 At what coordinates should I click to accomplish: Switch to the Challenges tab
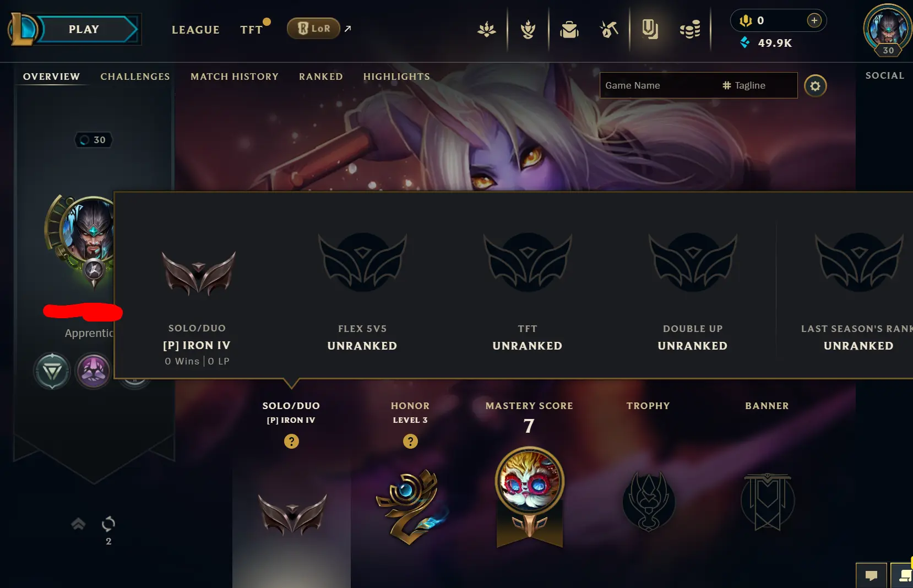click(x=135, y=77)
